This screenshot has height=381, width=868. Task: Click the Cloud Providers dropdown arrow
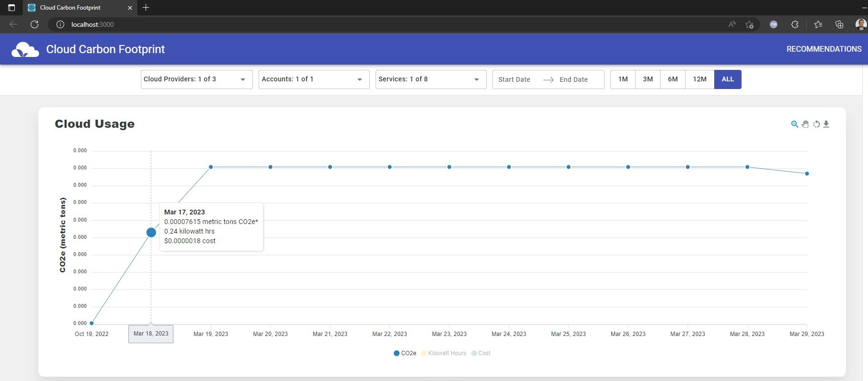point(243,79)
